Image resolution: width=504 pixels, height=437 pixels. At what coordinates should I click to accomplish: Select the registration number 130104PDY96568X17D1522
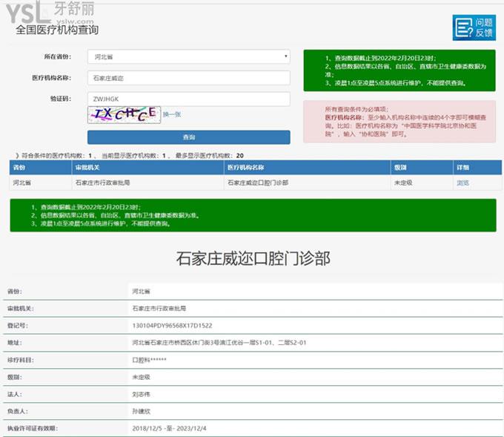pos(172,325)
